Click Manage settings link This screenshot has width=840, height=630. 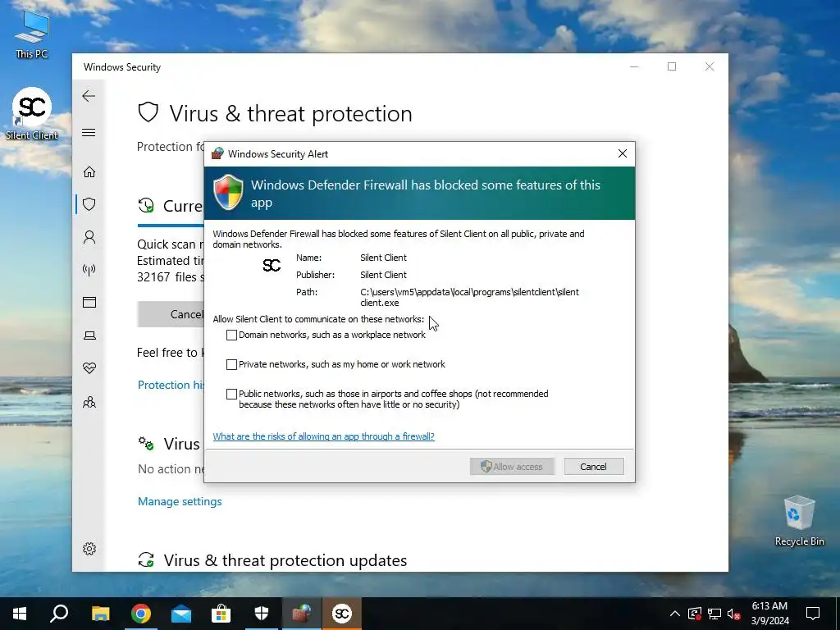point(180,501)
